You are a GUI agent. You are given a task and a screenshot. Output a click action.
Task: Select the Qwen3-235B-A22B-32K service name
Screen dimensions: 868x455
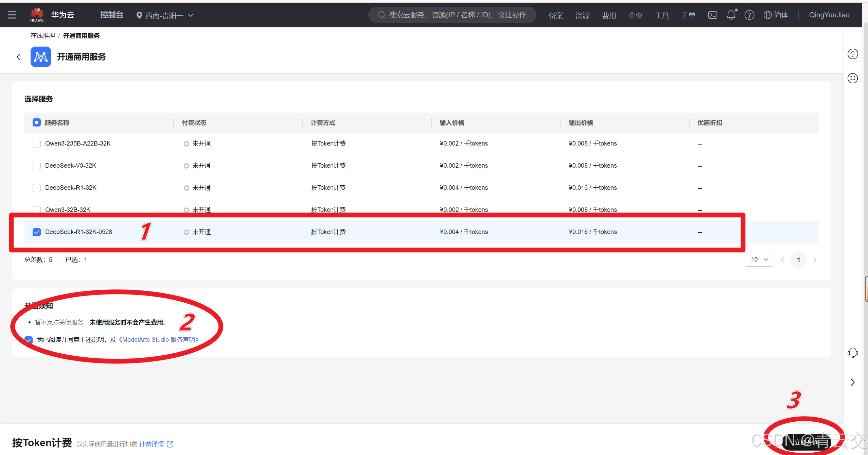(x=78, y=144)
